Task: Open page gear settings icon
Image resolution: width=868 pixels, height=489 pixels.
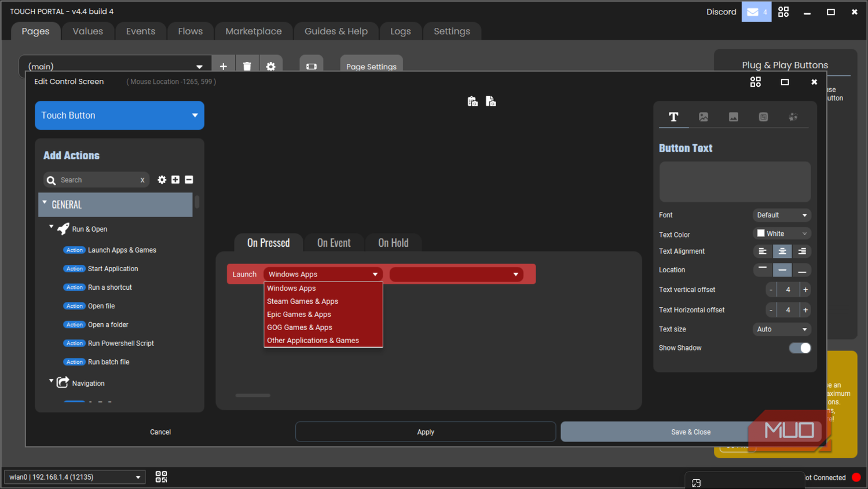Action: click(x=270, y=66)
